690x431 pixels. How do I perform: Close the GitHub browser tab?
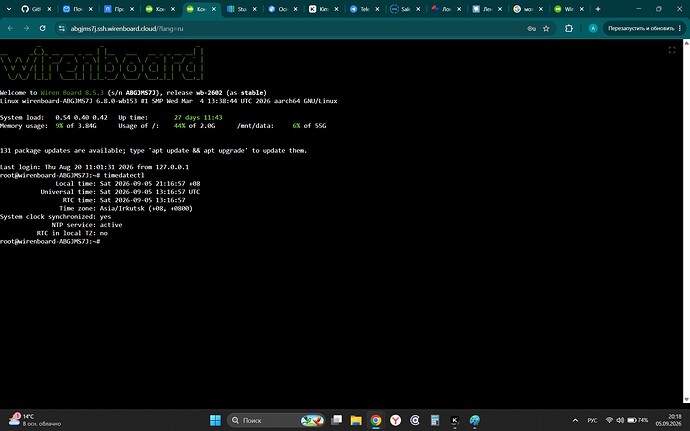pos(49,9)
